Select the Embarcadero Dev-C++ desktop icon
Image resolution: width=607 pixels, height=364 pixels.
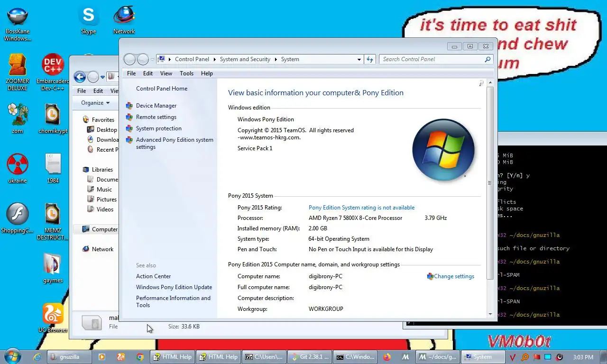coord(53,72)
